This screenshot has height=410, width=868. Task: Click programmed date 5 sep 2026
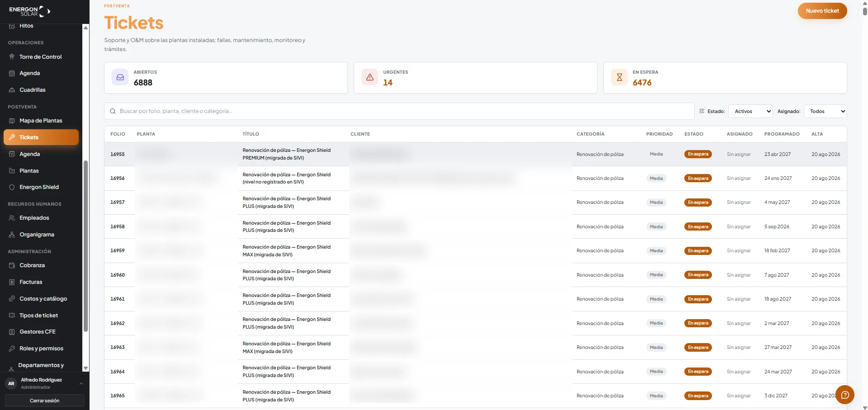(x=777, y=226)
